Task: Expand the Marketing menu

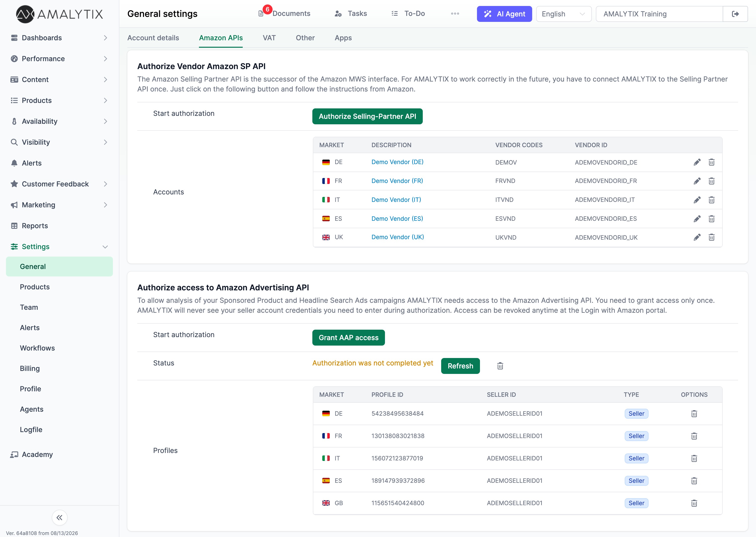Action: 59,205
